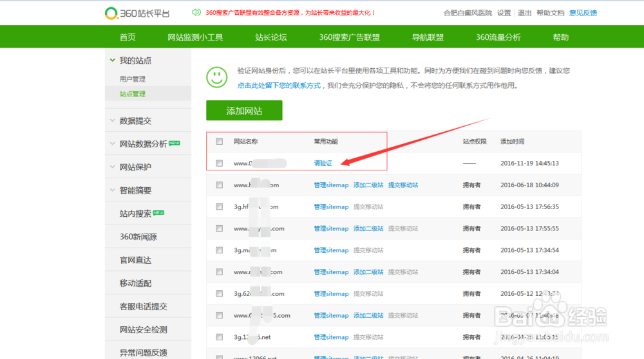Viewport: 644px width, 359px height.
Task: Go to 站长论坛 in the navigation bar
Action: [271, 37]
